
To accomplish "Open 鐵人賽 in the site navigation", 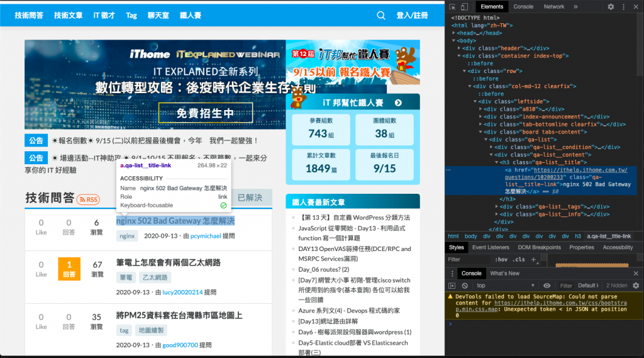I will tap(190, 16).
